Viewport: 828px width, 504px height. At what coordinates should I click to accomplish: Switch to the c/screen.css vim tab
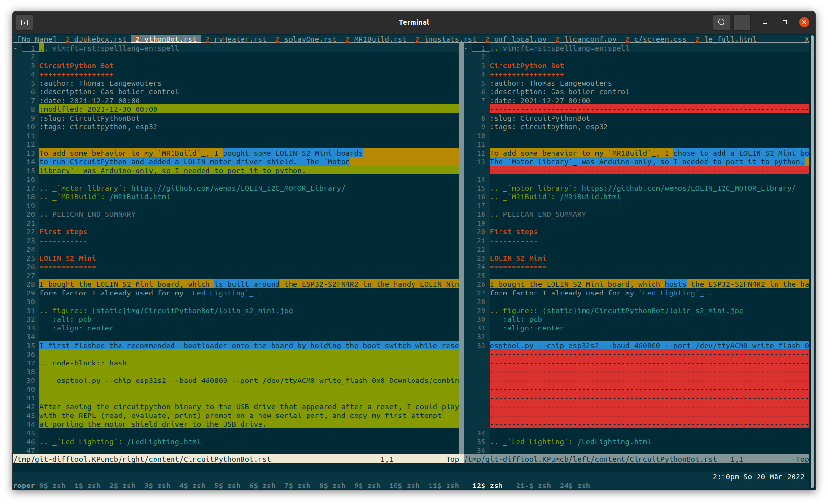pyautogui.click(x=656, y=39)
